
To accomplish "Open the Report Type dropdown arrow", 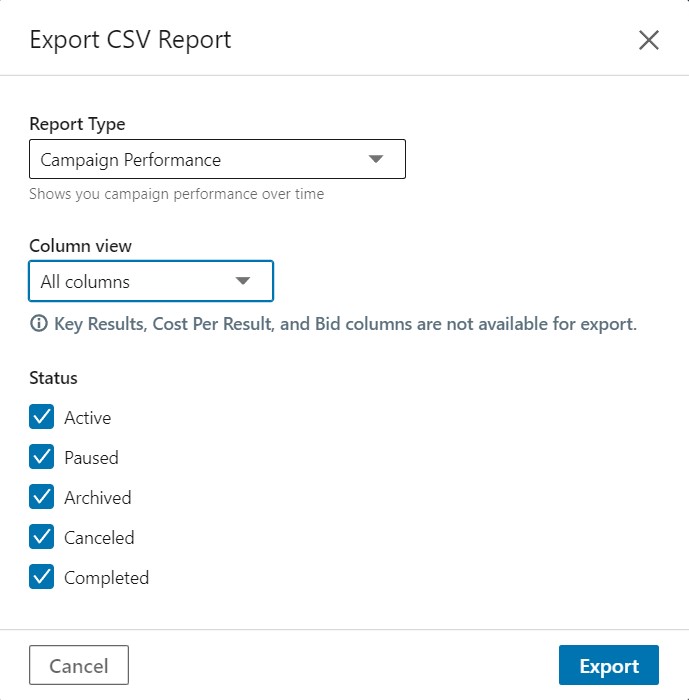I will click(x=376, y=159).
